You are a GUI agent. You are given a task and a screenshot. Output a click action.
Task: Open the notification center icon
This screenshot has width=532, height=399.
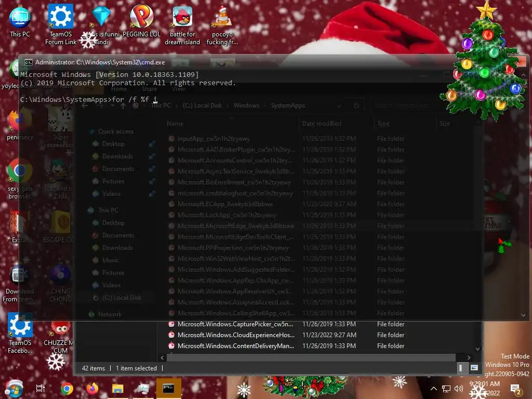tap(516, 390)
